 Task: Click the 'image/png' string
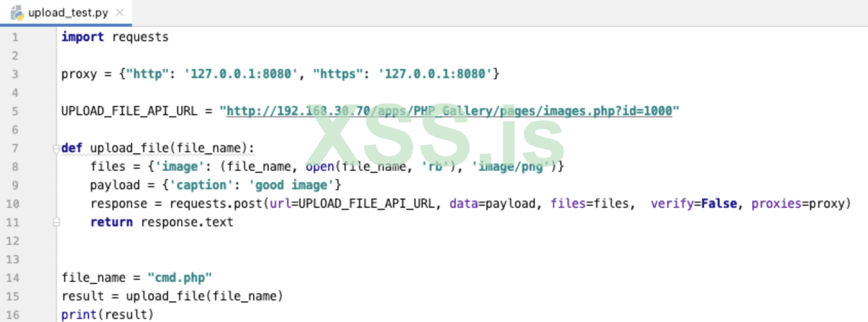tap(511, 167)
